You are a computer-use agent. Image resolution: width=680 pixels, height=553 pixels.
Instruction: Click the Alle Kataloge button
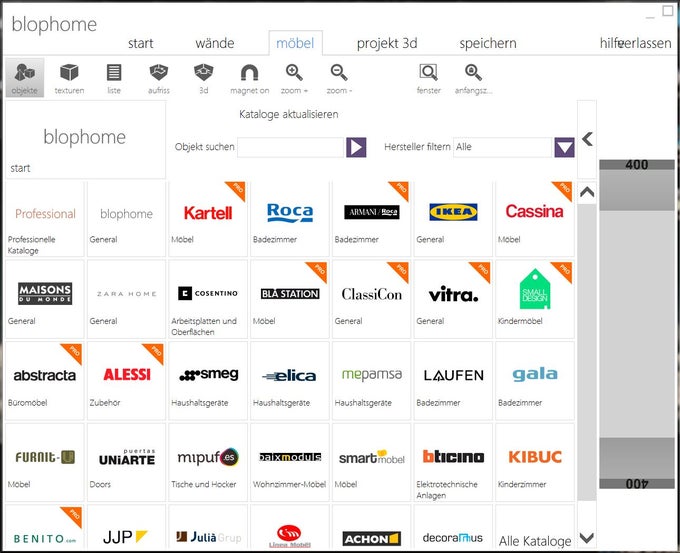click(x=535, y=528)
